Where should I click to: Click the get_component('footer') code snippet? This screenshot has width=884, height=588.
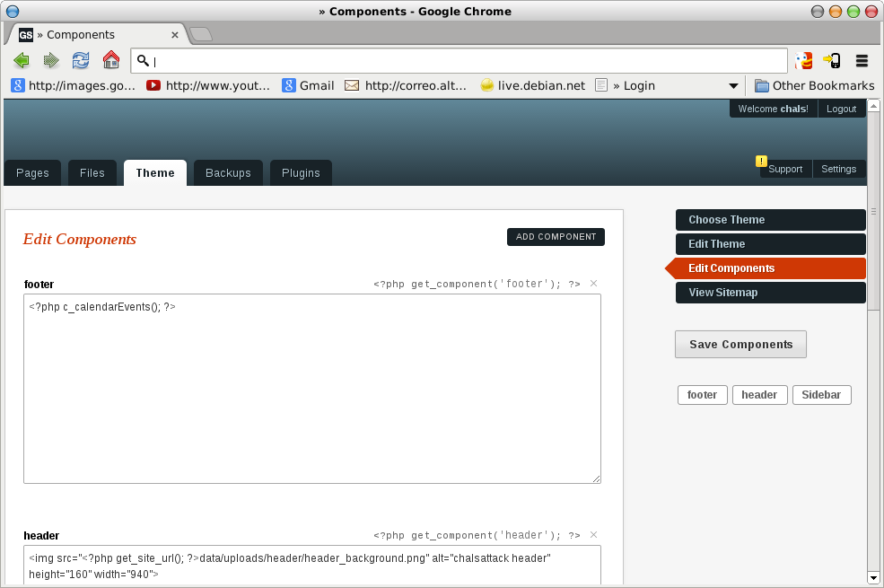coord(477,285)
